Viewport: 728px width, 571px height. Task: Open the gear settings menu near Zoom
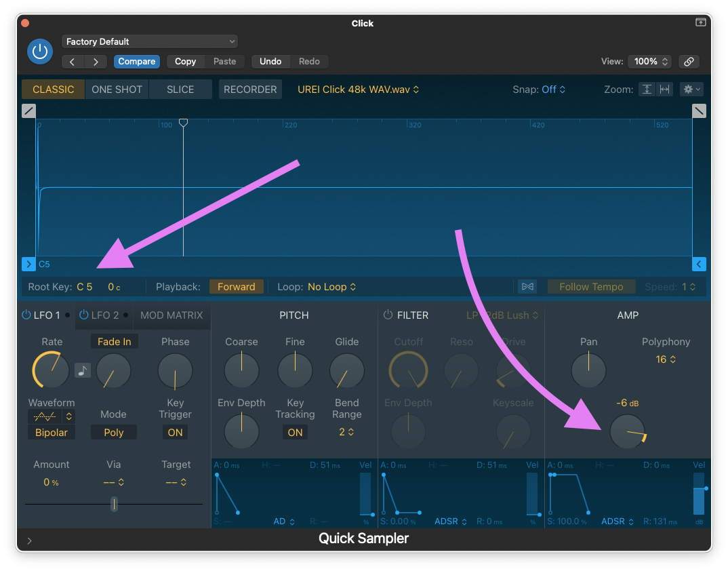click(692, 90)
